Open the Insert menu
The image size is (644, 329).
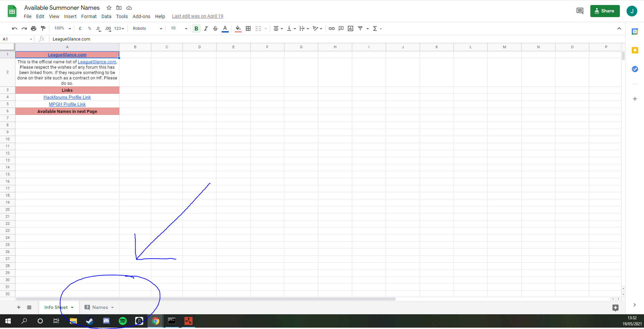[70, 16]
